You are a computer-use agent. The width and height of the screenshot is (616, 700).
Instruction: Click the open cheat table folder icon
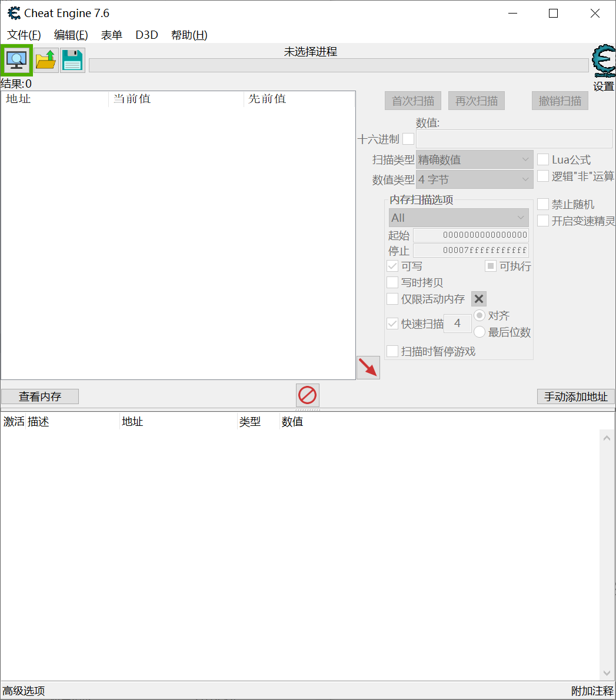pos(46,60)
